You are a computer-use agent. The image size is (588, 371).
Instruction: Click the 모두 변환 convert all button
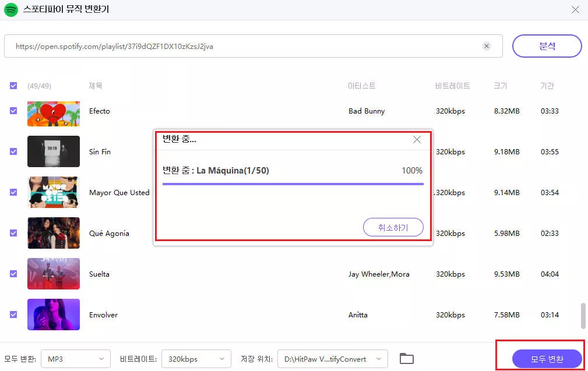click(x=547, y=359)
